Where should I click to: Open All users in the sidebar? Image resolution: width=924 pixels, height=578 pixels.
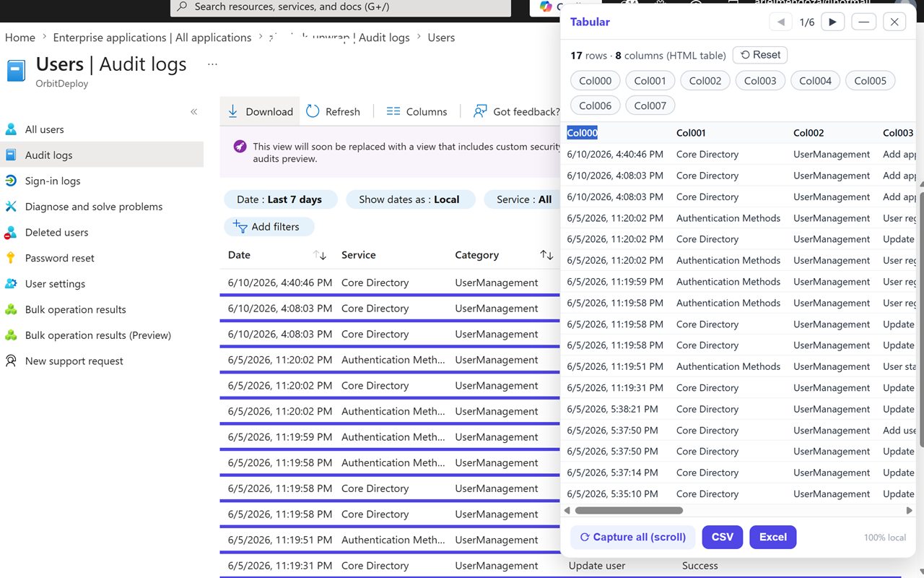(44, 129)
